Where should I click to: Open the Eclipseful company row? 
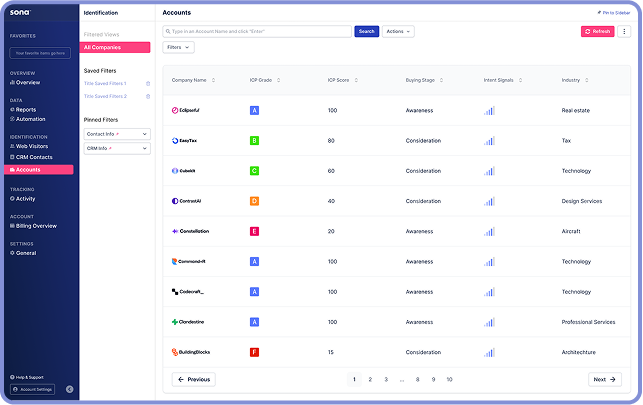pos(397,110)
